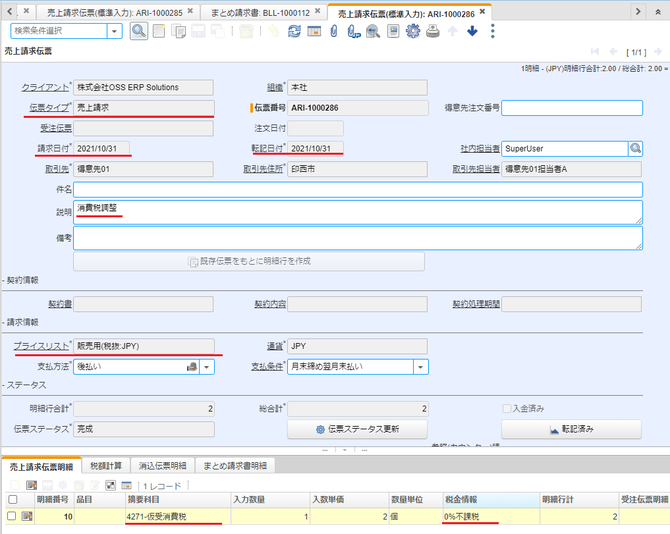670x534 pixels.
Task: Click the 社内担当者 label link
Action: [x=480, y=149]
